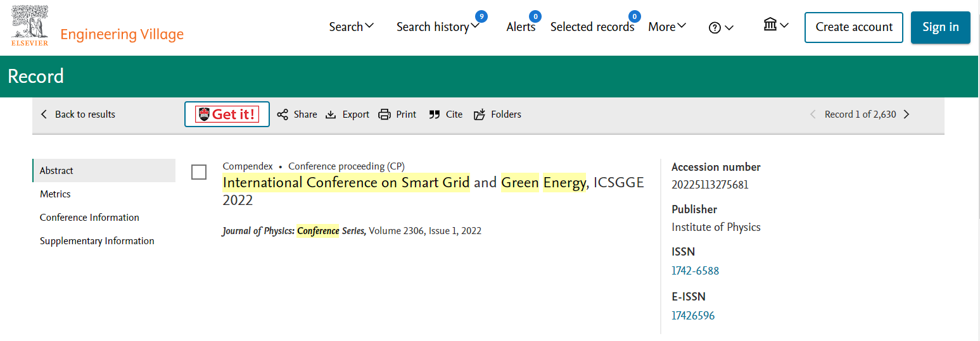Screen dimensions: 980x341
Task: Go to the next record arrow
Action: pos(907,115)
